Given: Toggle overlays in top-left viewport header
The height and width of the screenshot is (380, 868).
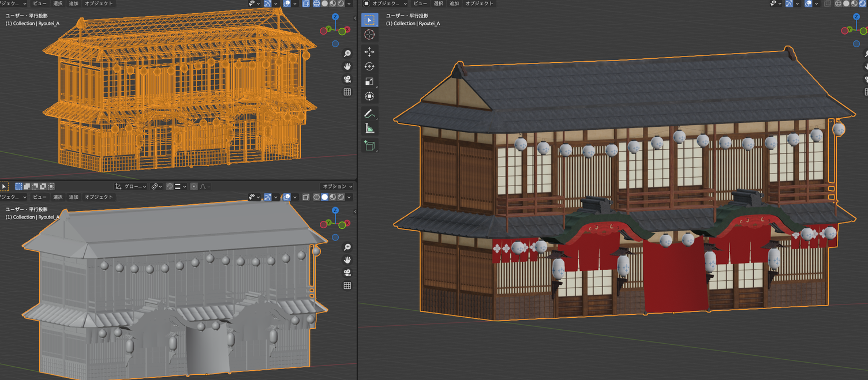Looking at the screenshot, I should pyautogui.click(x=286, y=3).
